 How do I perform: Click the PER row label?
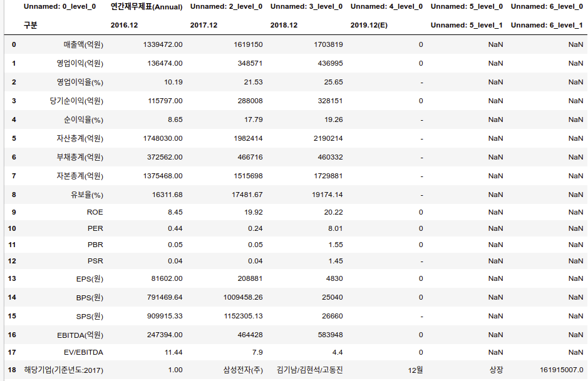tap(95, 228)
